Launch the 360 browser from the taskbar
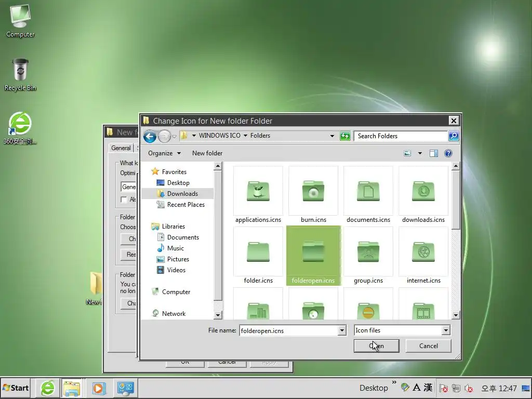The width and height of the screenshot is (532, 399). (x=48, y=388)
